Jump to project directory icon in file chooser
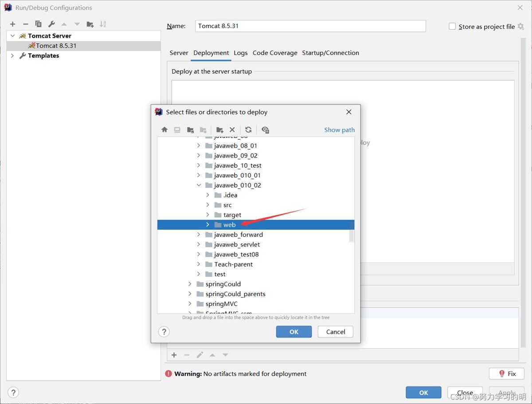532x404 pixels. [x=190, y=129]
